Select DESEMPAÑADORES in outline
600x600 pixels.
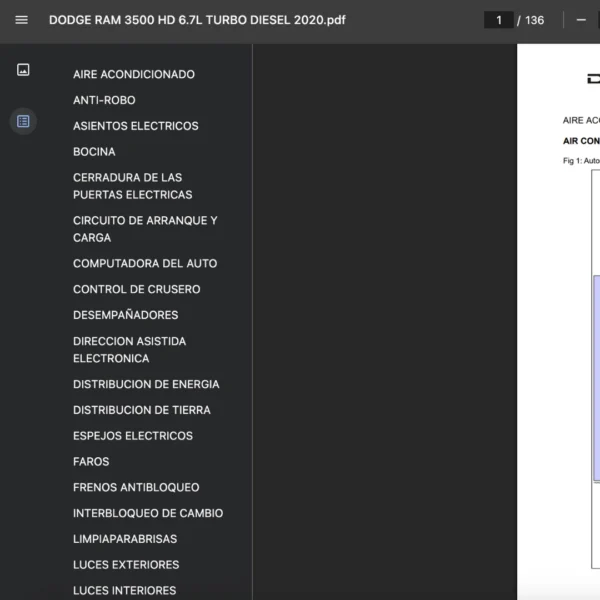click(x=125, y=315)
